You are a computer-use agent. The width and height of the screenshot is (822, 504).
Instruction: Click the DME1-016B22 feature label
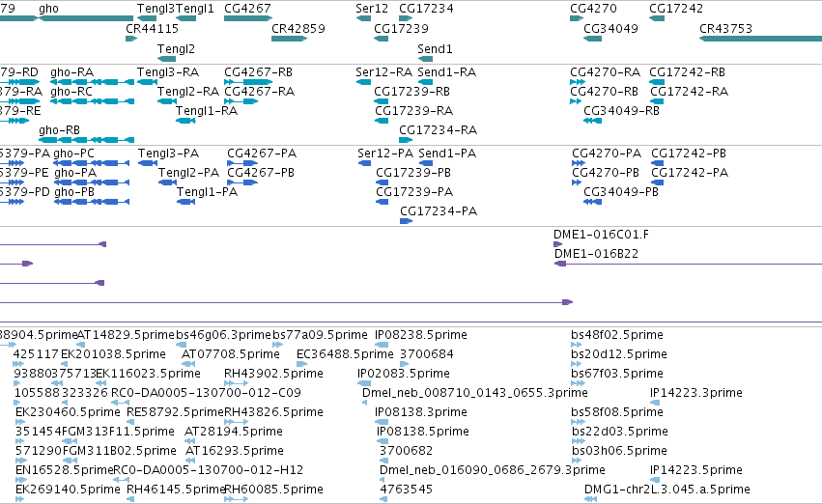(597, 254)
